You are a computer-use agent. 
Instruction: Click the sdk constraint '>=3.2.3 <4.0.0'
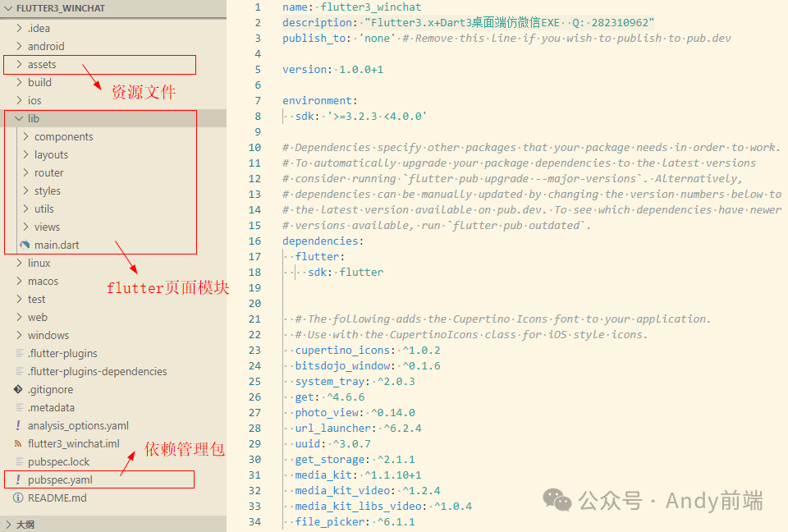[x=377, y=116]
